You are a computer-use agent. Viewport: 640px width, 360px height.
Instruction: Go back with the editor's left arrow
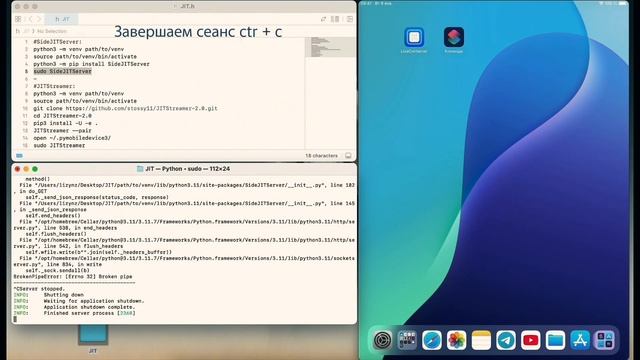(x=30, y=19)
